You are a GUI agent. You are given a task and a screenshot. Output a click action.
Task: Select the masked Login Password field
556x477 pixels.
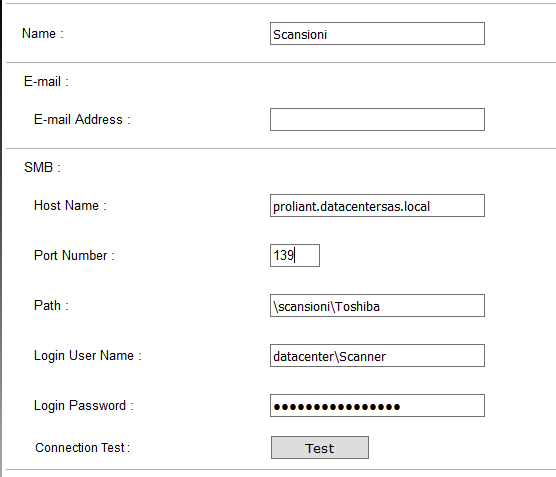[377, 405]
